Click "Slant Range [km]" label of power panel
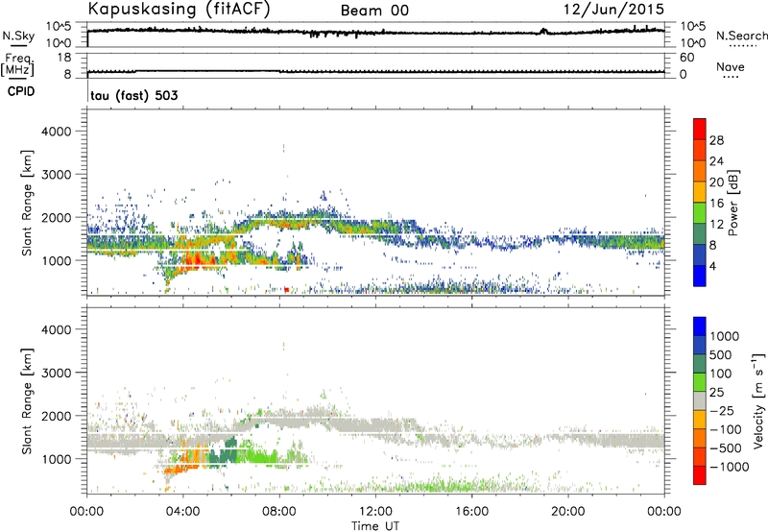Screen dimensions: 768x532 (x=27, y=203)
